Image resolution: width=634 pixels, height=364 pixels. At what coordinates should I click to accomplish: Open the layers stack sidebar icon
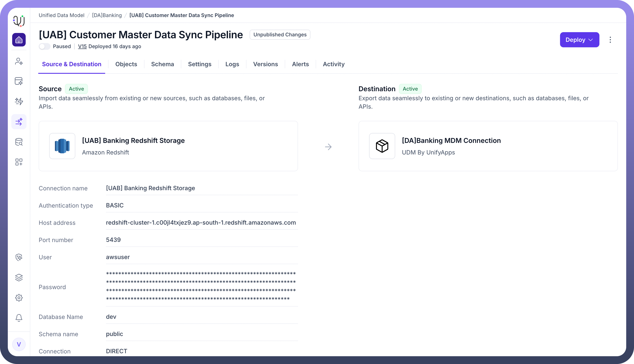point(19,278)
